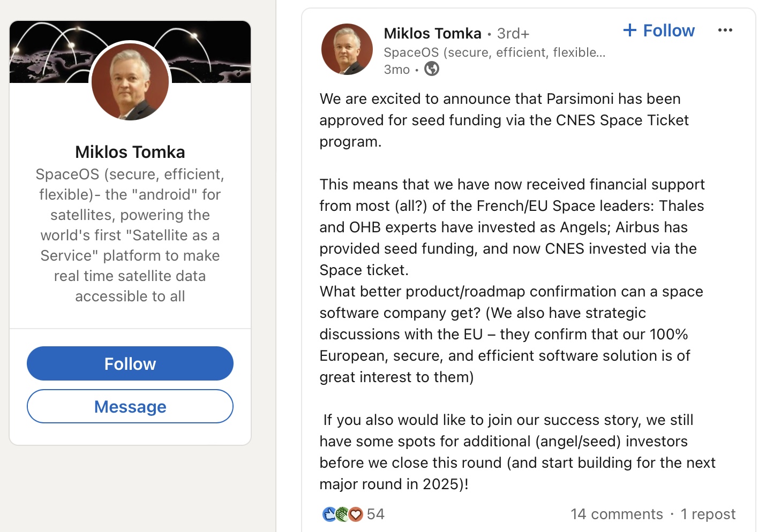The width and height of the screenshot is (766, 532).
Task: Click the SpaceOS headline description in profile card
Action: click(130, 235)
